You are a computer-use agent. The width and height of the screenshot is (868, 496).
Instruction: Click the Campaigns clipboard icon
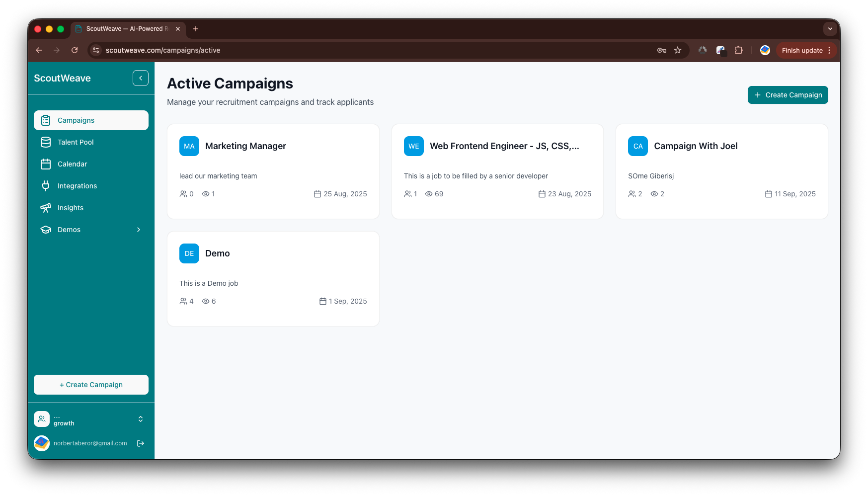[46, 120]
